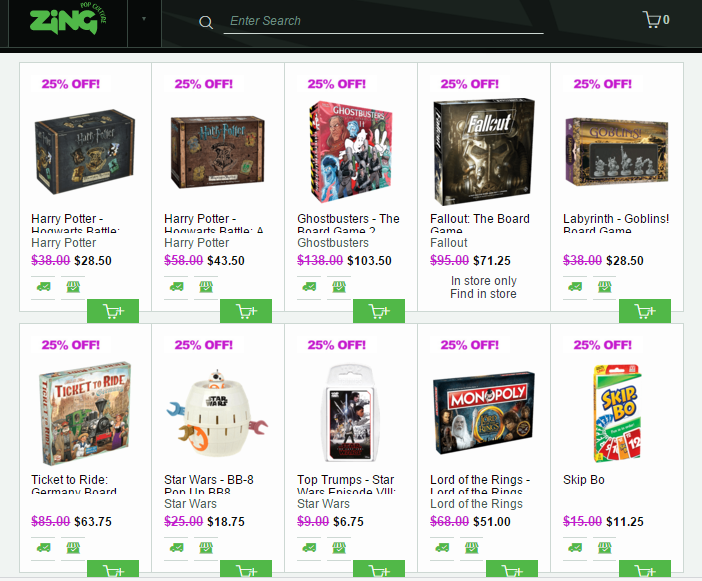The height and width of the screenshot is (581, 702).
Task: Click the Zing Pop Culture logo
Action: pos(68,19)
